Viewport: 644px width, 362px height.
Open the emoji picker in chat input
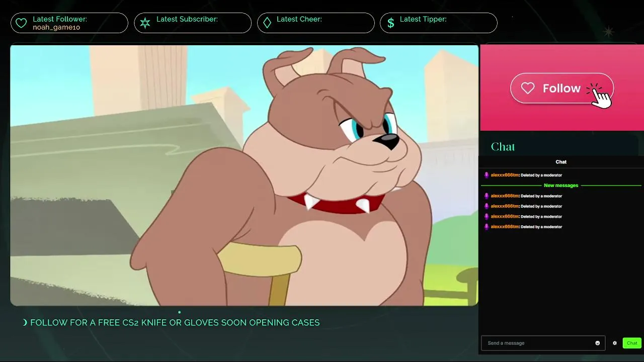pos(598,343)
